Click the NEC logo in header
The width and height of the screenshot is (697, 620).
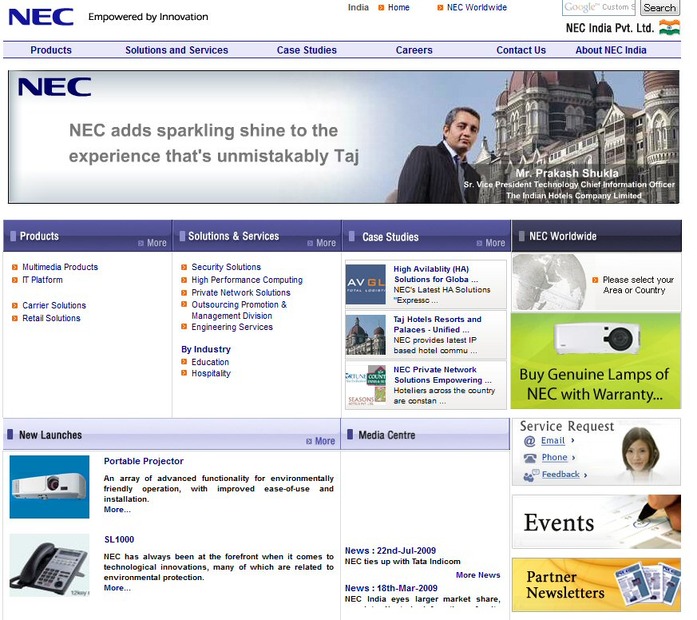(41, 16)
